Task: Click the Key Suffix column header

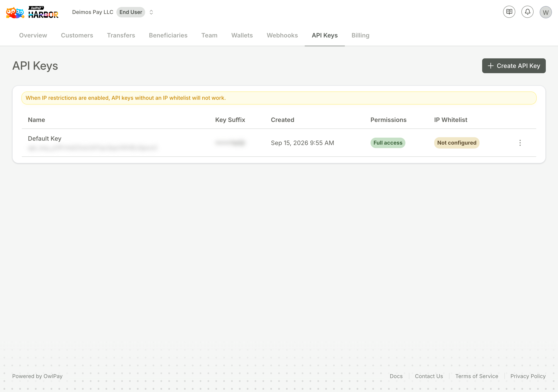Action: pyautogui.click(x=230, y=120)
